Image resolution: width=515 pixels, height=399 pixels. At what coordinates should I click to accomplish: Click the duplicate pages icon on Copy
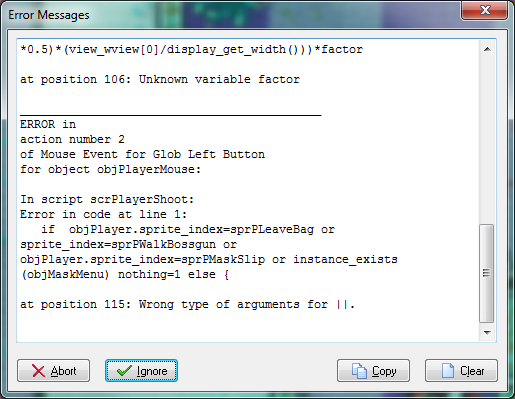click(x=359, y=371)
